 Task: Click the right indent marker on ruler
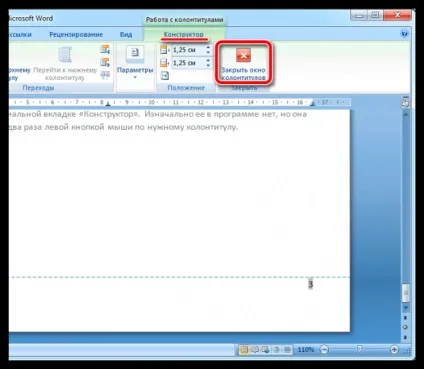313,103
